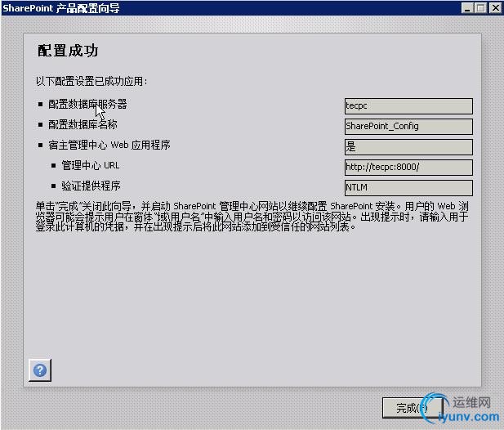Image resolution: width=504 pixels, height=430 pixels.
Task: Click the 以下配置设置已成功应用 text
Action: point(91,81)
